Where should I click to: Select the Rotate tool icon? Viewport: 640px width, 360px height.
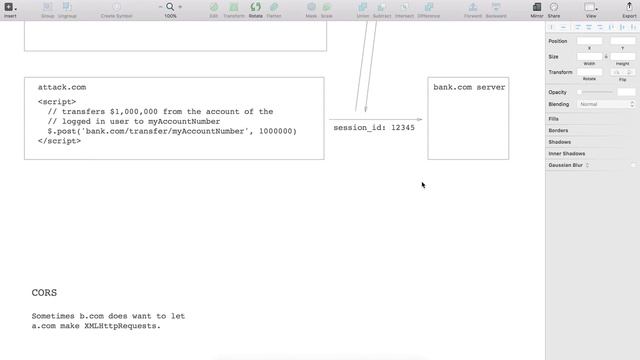tap(256, 7)
